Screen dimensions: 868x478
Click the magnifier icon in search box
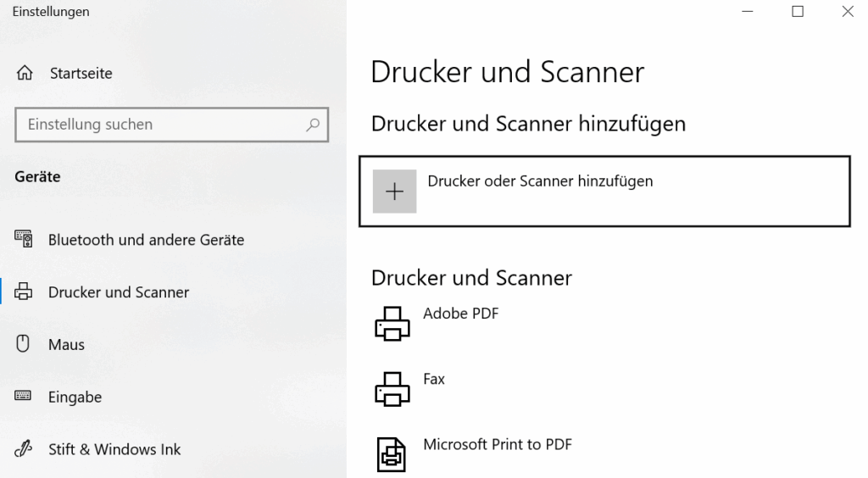point(313,125)
